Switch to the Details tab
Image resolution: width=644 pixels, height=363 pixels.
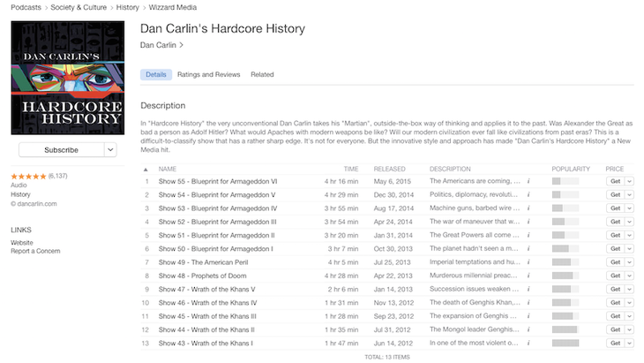pos(156,74)
